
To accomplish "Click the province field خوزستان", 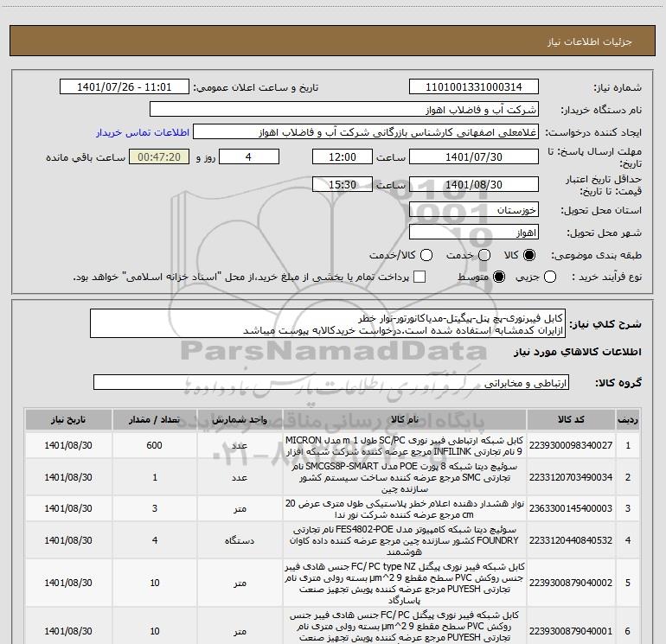I will tap(474, 209).
